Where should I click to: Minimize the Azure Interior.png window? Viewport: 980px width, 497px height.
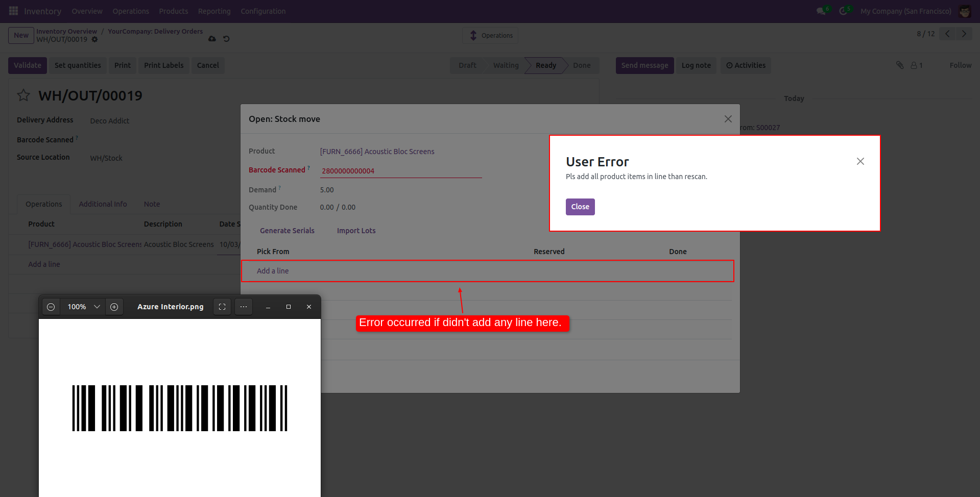pyautogui.click(x=268, y=307)
